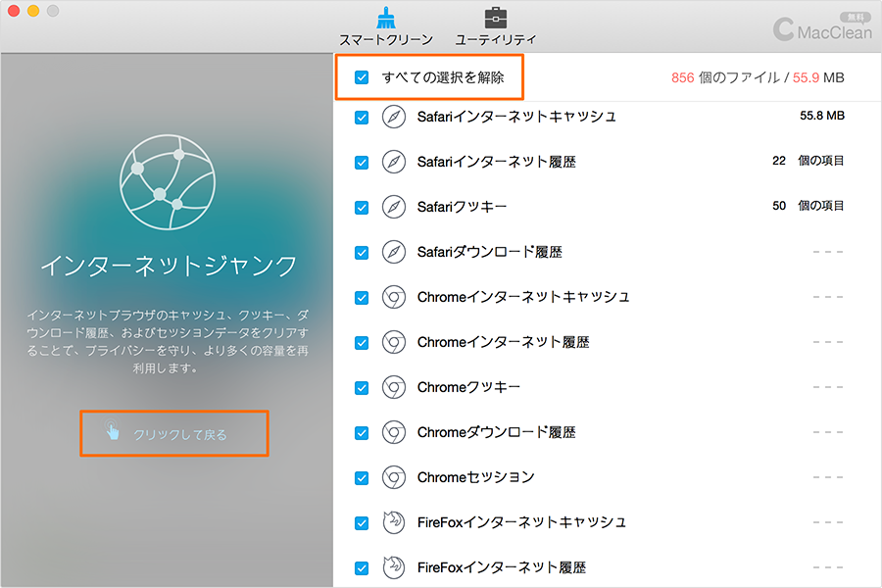Select the Chromeクッキー row text

pos(468,387)
